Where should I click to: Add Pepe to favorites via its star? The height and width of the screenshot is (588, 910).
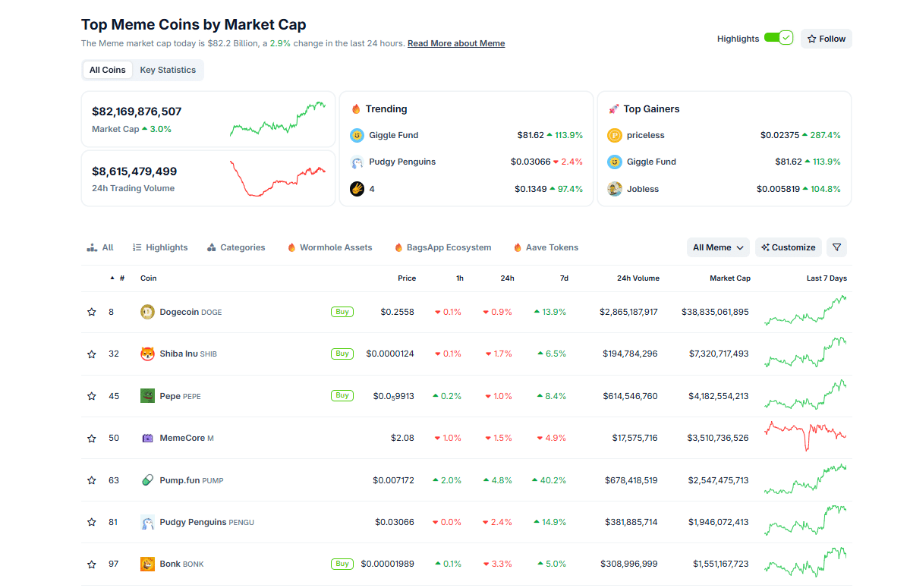[x=92, y=395]
